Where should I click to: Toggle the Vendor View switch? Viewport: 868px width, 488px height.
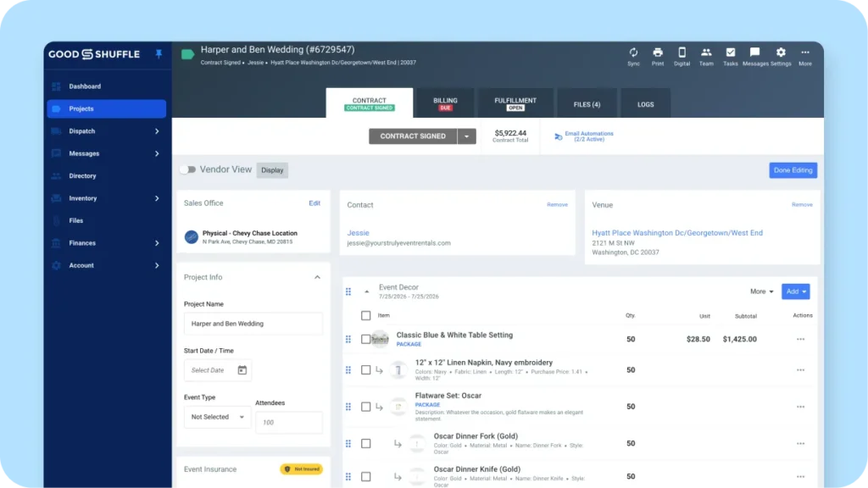pos(187,169)
